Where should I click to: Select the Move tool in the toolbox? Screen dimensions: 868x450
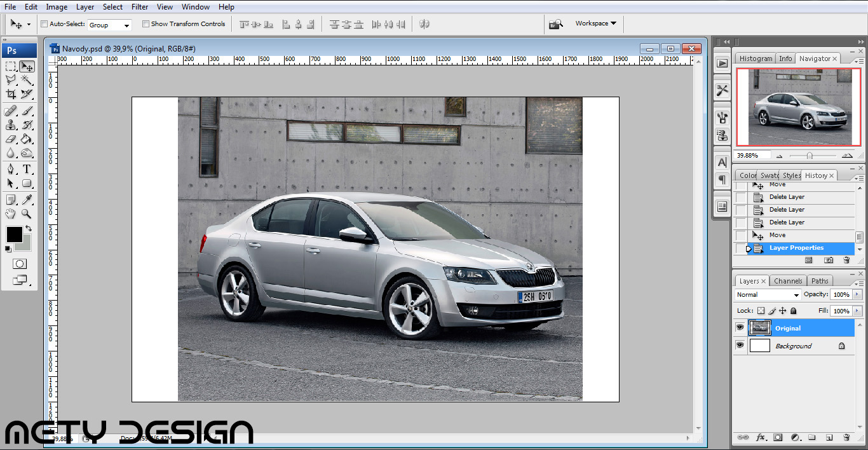27,66
